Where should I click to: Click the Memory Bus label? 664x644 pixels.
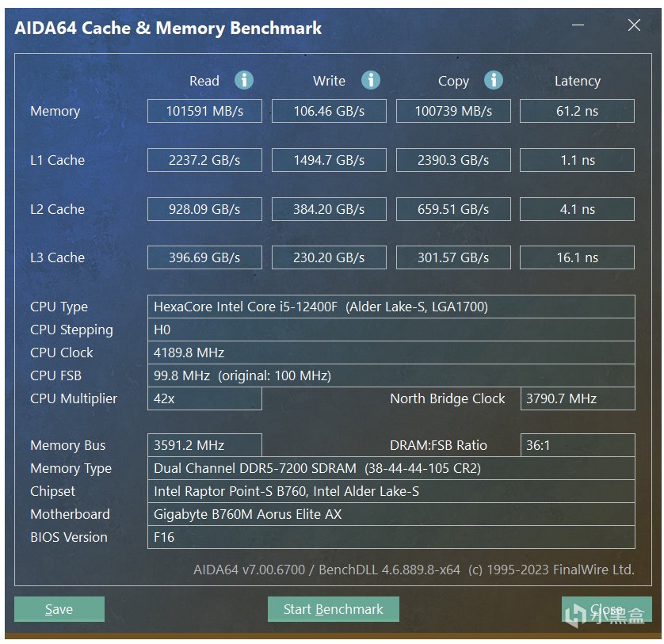coord(68,445)
